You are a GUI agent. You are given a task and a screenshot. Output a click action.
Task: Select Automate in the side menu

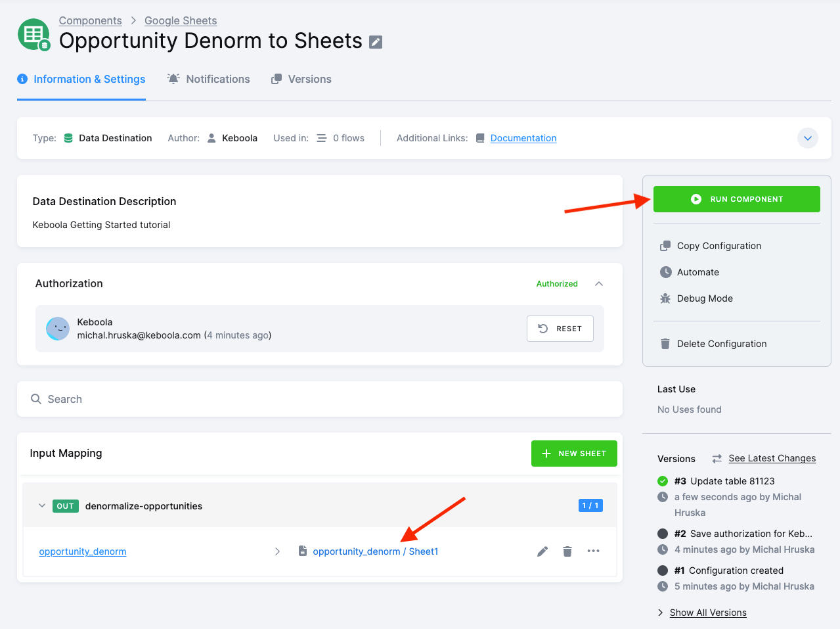click(x=690, y=272)
